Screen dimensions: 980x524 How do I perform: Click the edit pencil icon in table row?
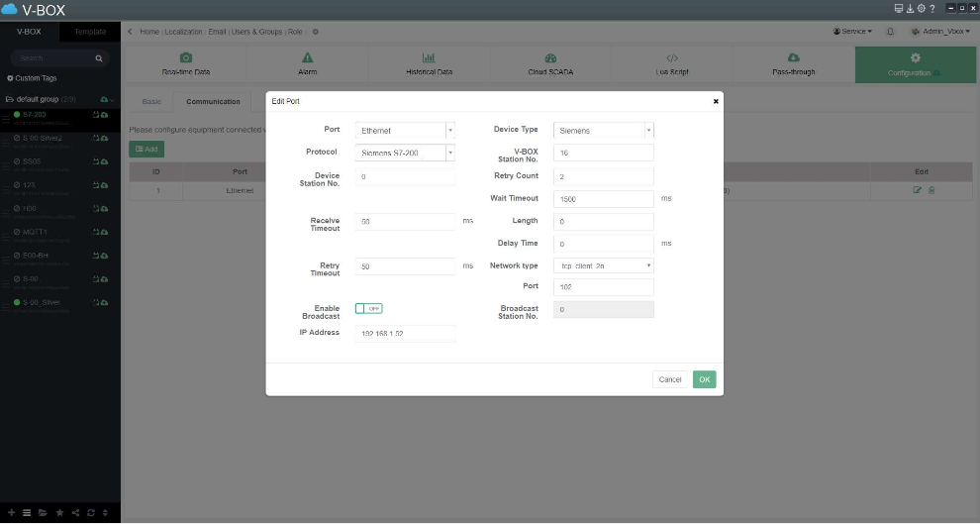pos(917,190)
